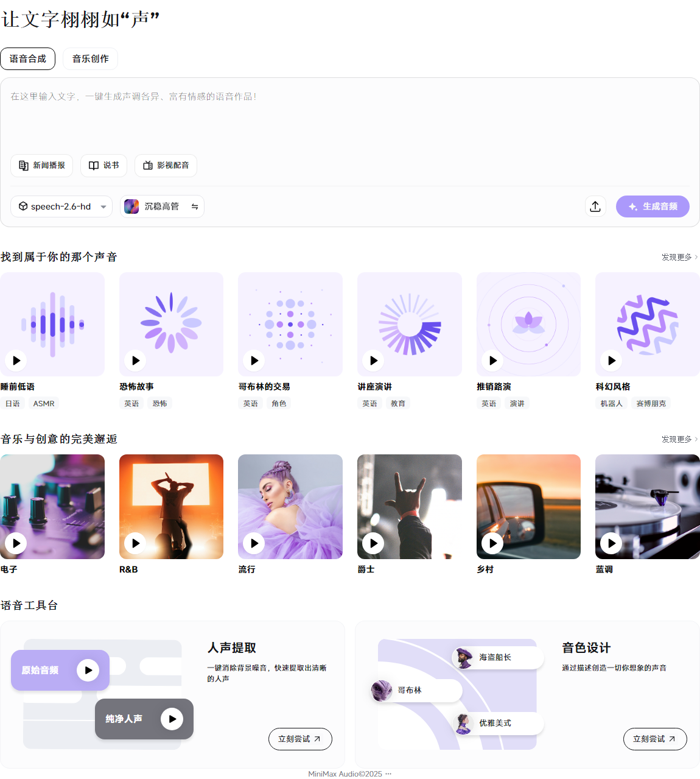Image resolution: width=700 pixels, height=779 pixels.
Task: Play the 纯净人声 demo clip
Action: (x=172, y=719)
